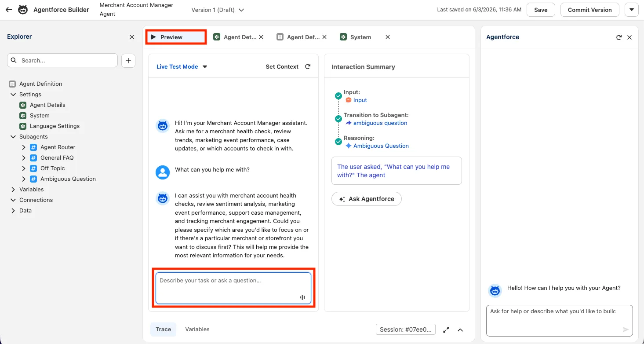Switch to the System tab
Image resolution: width=644 pixels, height=344 pixels.
[360, 37]
